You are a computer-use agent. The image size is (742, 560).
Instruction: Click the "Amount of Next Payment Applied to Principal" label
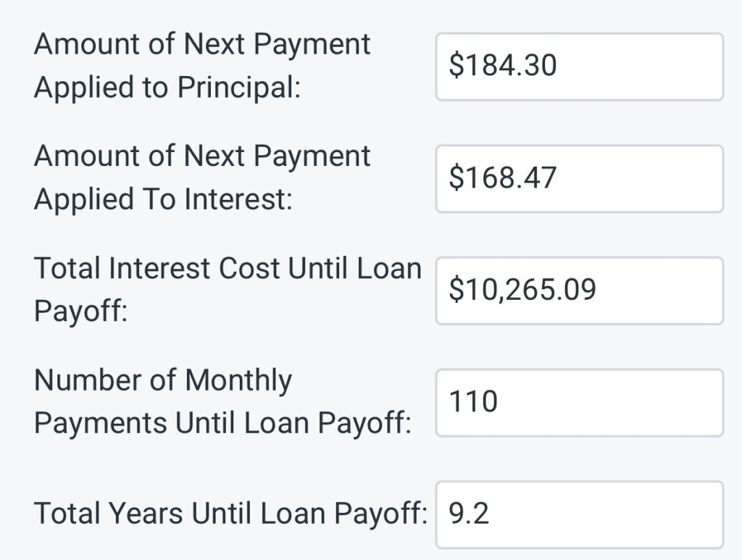[202, 66]
